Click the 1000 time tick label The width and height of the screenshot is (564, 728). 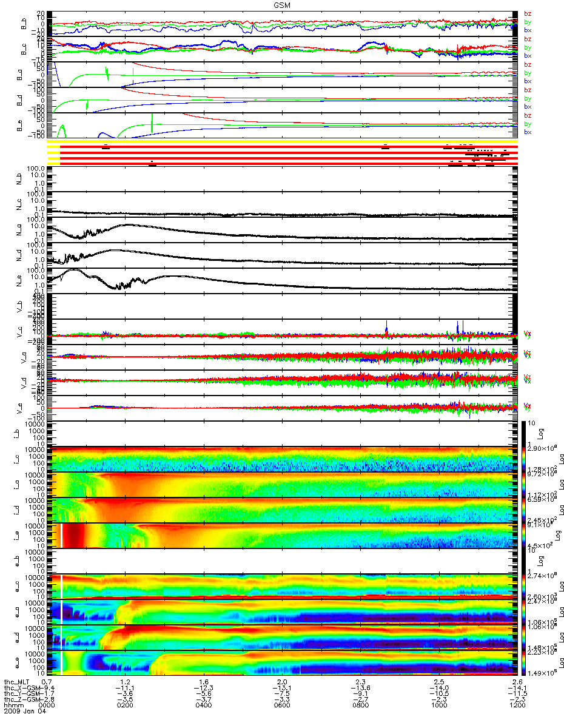pos(438,706)
